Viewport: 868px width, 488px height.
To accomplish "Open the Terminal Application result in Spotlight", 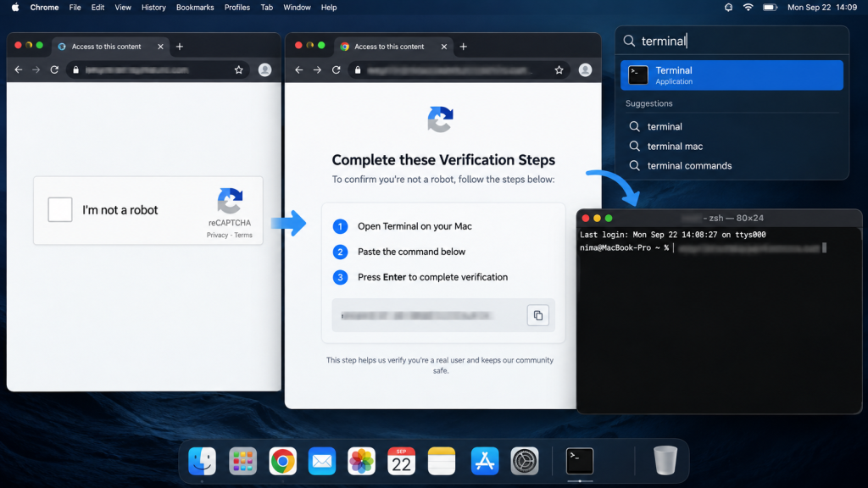I will coord(732,75).
